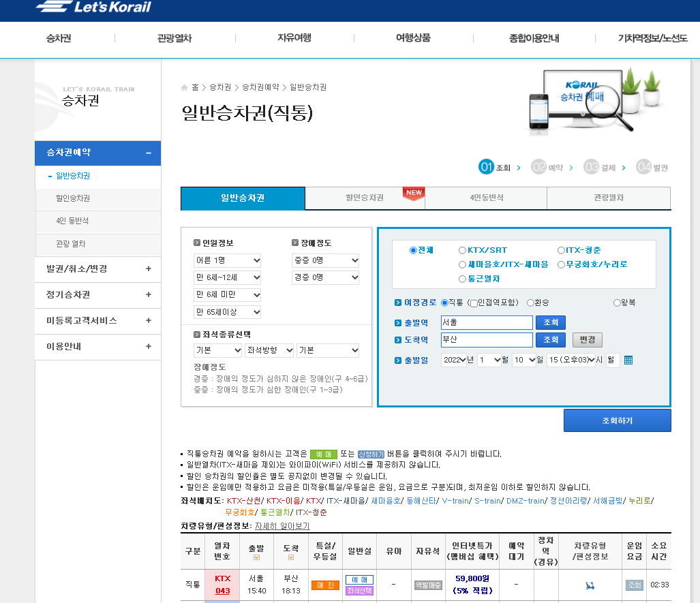The height and width of the screenshot is (603, 700).
Task: Open the departure hour 15 dropdown
Action: tap(571, 360)
